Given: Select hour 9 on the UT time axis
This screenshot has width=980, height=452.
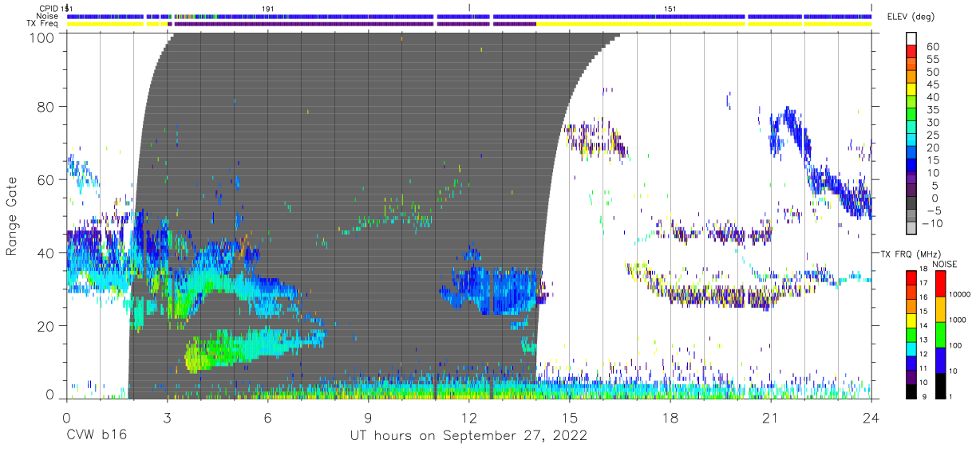Looking at the screenshot, I should click(368, 418).
